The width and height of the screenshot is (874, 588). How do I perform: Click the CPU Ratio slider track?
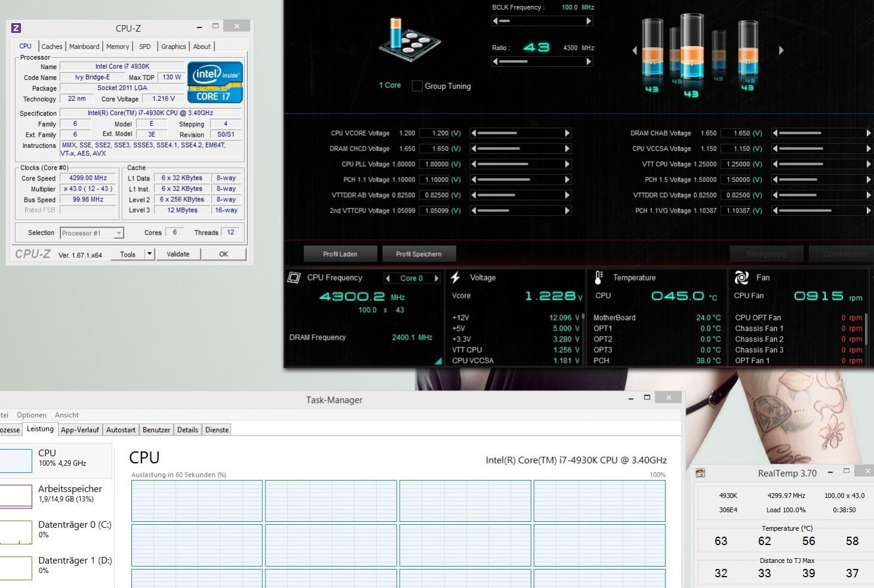[542, 61]
